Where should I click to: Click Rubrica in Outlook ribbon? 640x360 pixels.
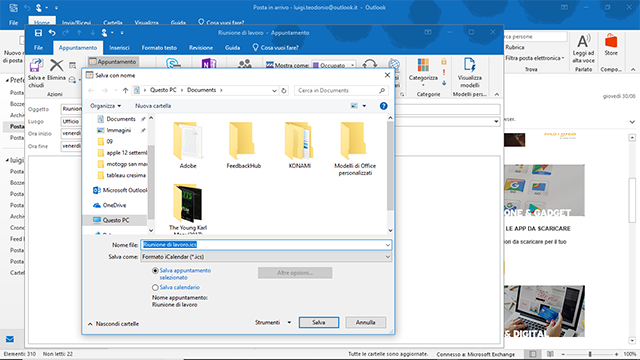tap(515, 47)
